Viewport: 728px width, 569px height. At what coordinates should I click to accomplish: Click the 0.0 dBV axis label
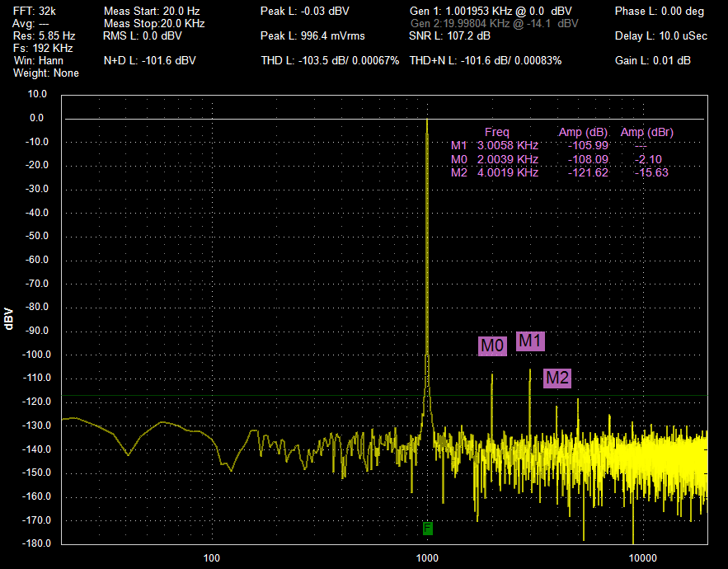coord(36,118)
